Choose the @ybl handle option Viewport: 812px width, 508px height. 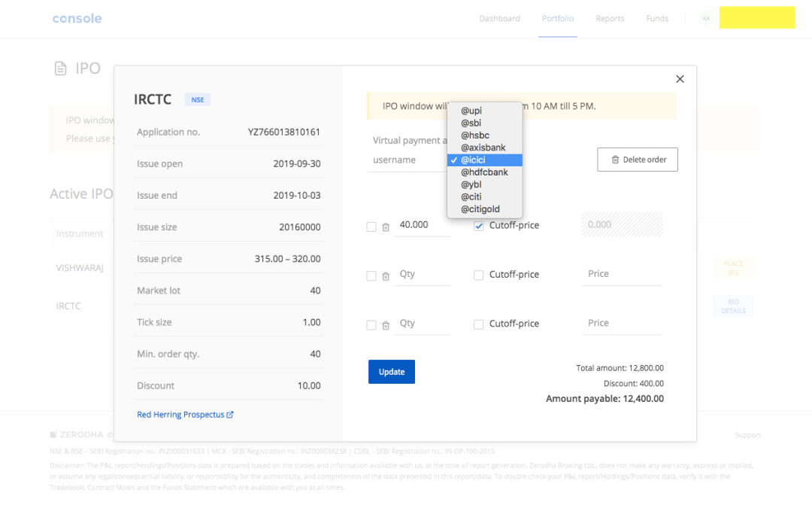point(485,184)
